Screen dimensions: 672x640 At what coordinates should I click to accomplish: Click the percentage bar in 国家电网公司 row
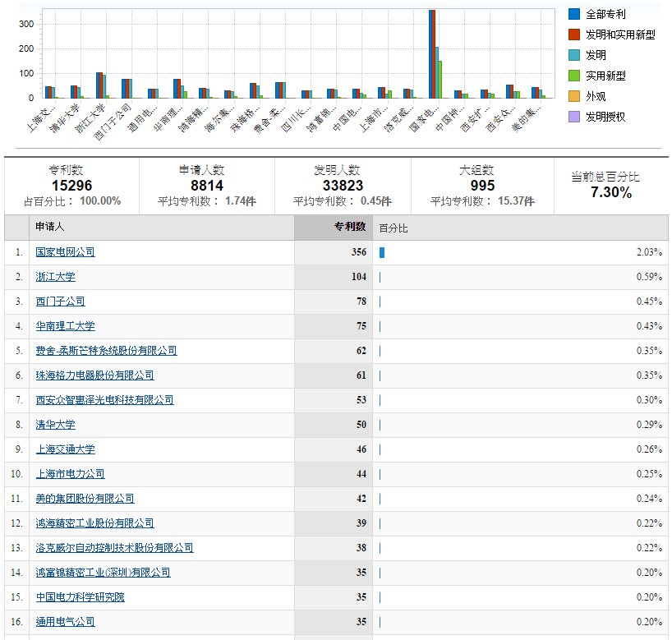point(382,252)
